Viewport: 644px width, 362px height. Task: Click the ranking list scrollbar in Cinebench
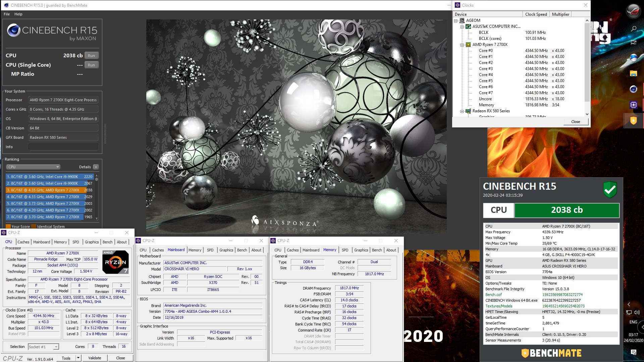[x=97, y=197]
